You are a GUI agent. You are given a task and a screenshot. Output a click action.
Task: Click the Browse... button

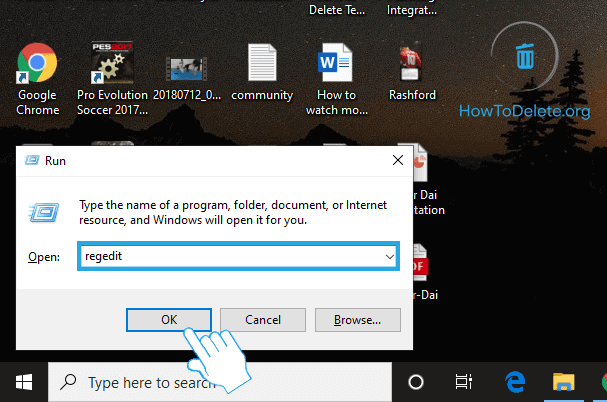click(358, 320)
